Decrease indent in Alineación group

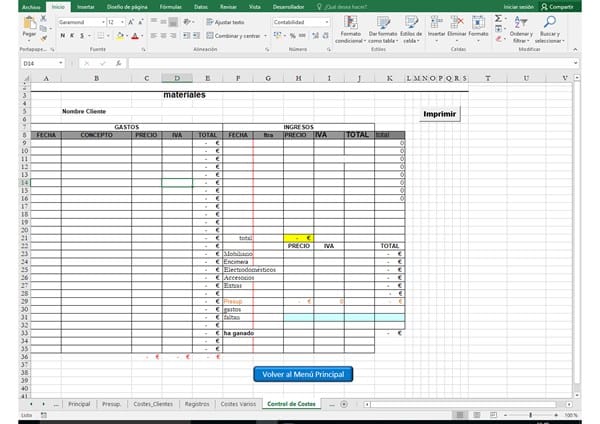186,36
